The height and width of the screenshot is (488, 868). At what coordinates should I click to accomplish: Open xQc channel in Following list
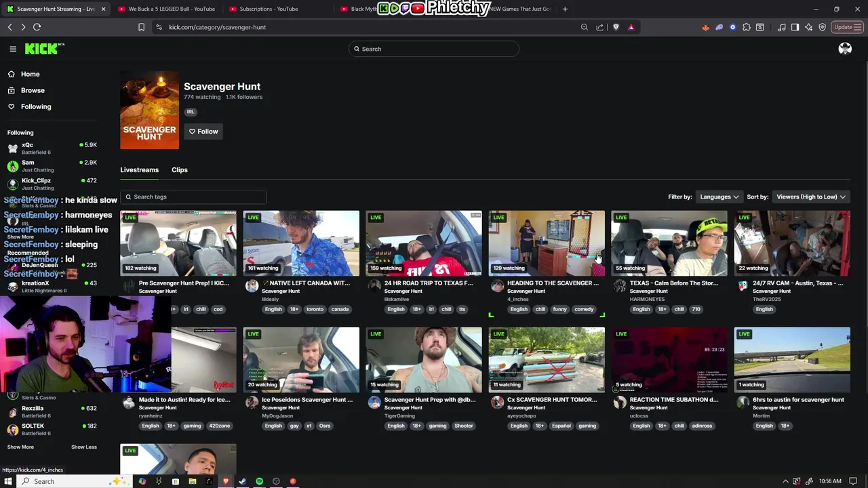coord(52,148)
